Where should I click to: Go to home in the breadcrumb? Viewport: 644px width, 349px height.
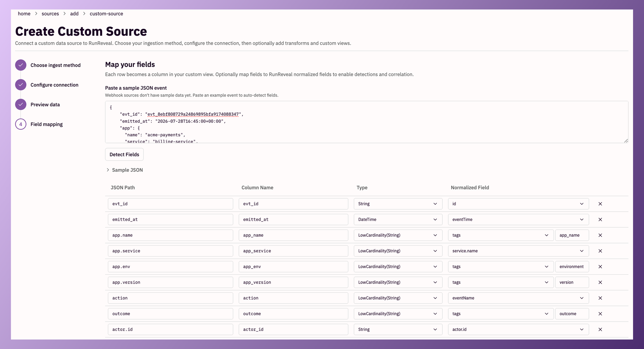[24, 14]
